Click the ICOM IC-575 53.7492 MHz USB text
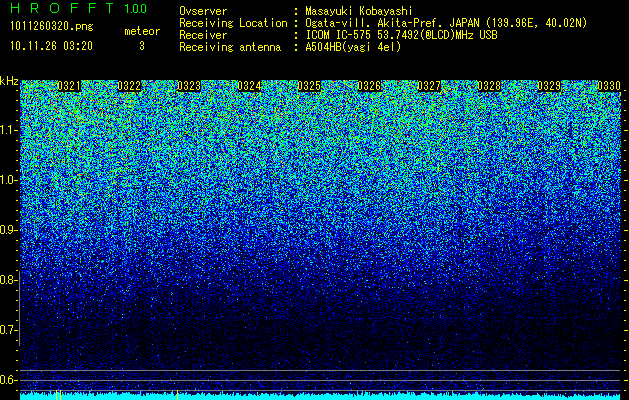This screenshot has width=629, height=400. (401, 35)
